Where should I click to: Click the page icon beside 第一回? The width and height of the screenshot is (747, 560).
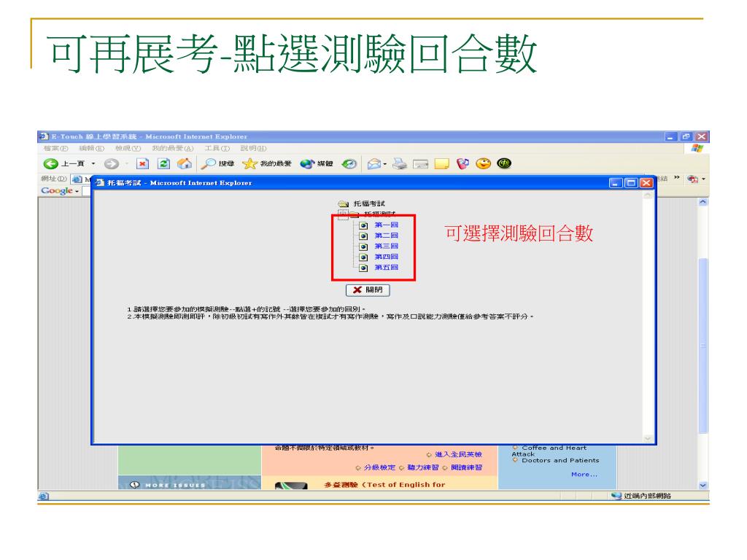(x=363, y=225)
